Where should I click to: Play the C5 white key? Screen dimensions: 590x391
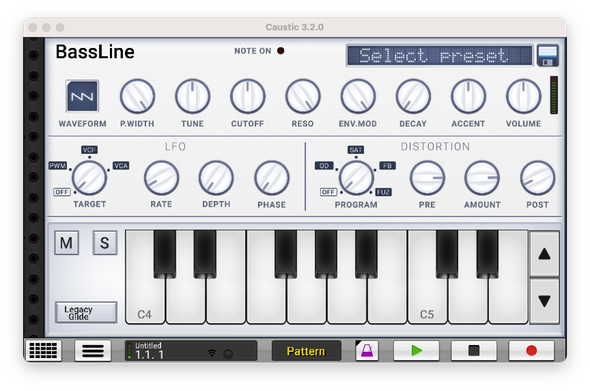tap(427, 301)
